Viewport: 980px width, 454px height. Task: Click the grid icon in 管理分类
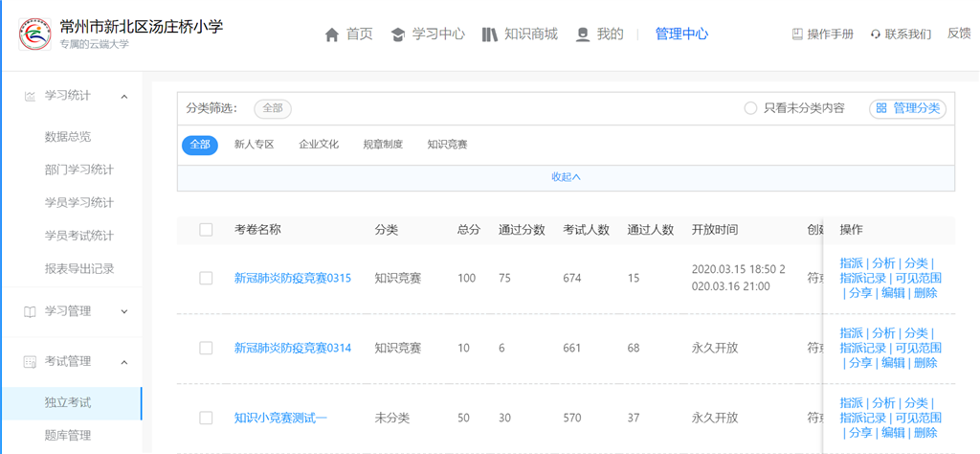point(881,108)
